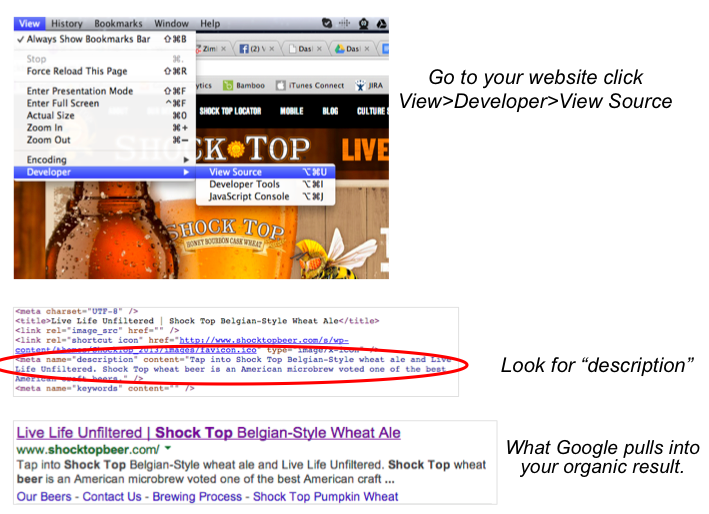Switch to the Google Drive Das tab
Image resolution: width=709 pixels, height=514 pixels.
click(352, 49)
